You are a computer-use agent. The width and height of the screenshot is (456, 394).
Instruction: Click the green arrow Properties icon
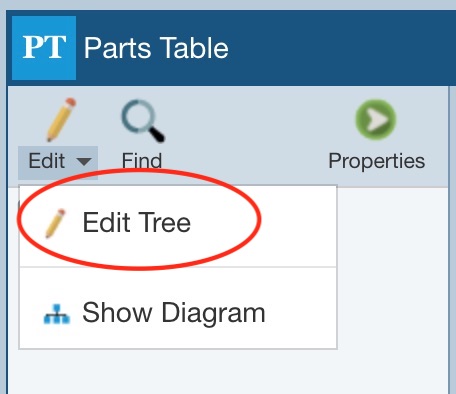point(376,119)
